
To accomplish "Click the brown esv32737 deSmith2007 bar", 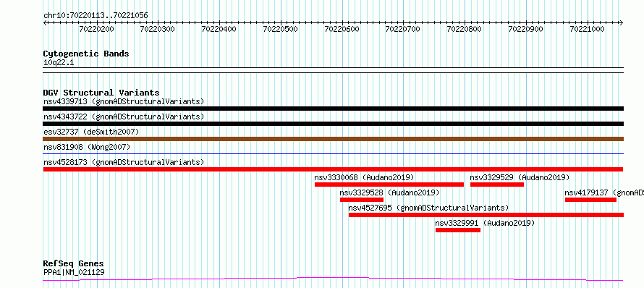I will [x=333, y=139].
